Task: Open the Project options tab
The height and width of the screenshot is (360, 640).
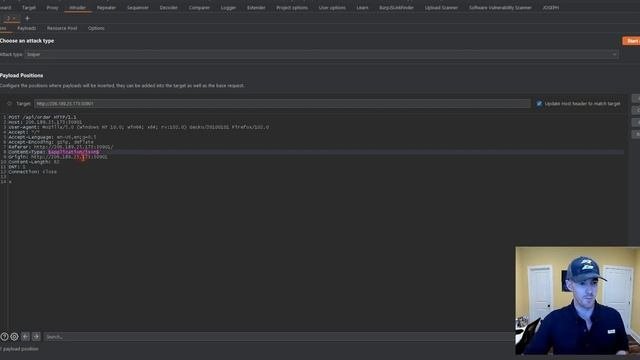Action: [x=292, y=7]
